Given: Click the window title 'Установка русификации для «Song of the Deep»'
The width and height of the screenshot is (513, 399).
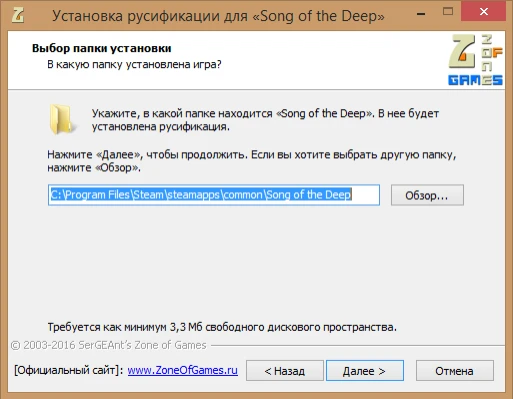Looking at the screenshot, I should pyautogui.click(x=218, y=16).
